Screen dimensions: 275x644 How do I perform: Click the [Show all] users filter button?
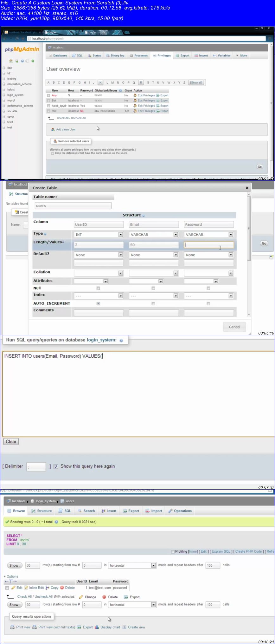(196, 82)
